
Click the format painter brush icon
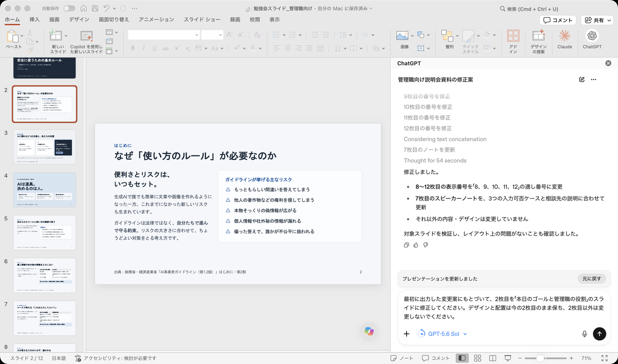30,51
